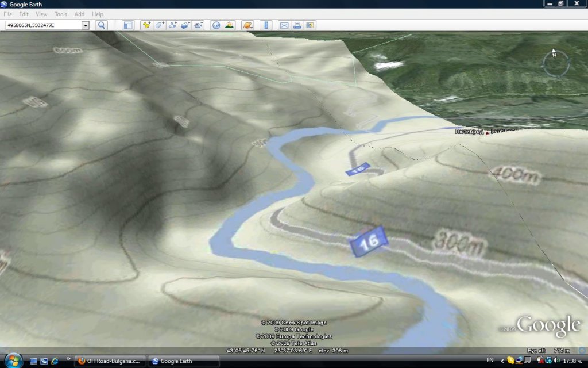Add an image overlay icon
588x368 pixels.
(x=185, y=25)
